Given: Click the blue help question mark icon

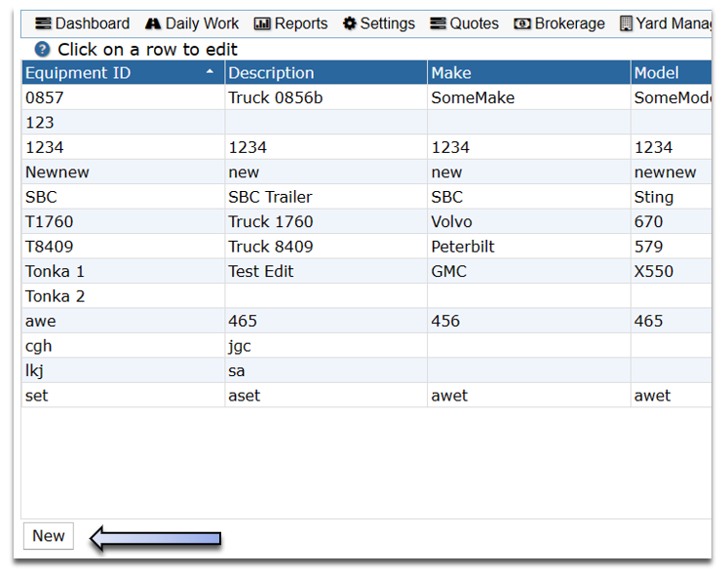Looking at the screenshot, I should click(42, 49).
